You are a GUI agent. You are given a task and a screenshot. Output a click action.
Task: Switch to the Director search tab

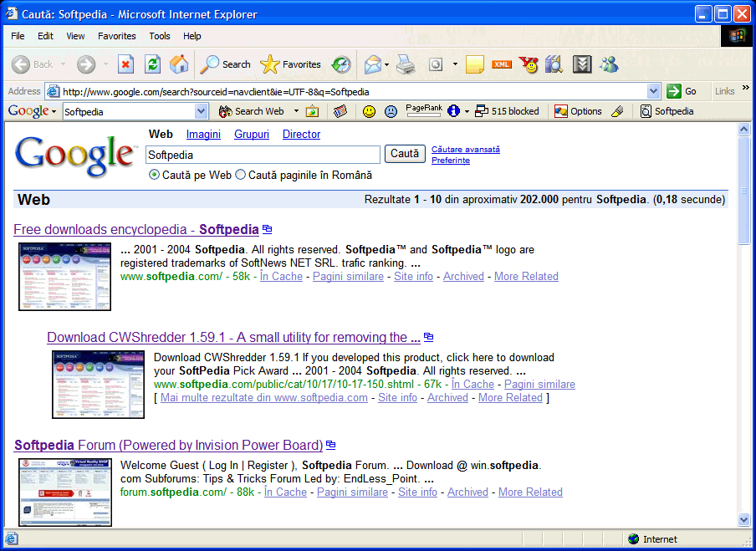click(x=301, y=135)
